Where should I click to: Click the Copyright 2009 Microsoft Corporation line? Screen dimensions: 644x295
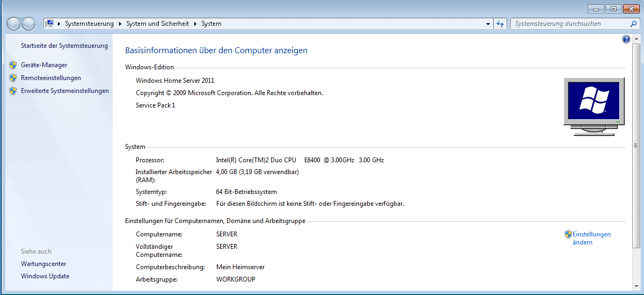[x=229, y=93]
